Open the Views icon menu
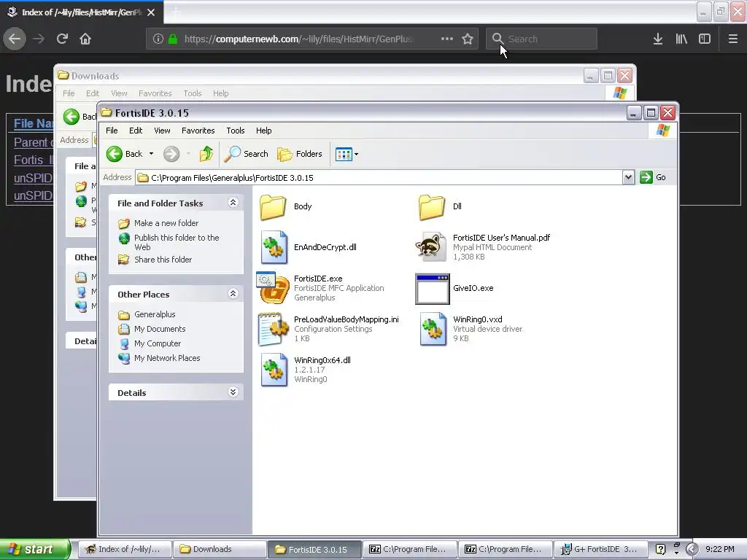Viewport: 747px width, 560px height. pos(347,155)
